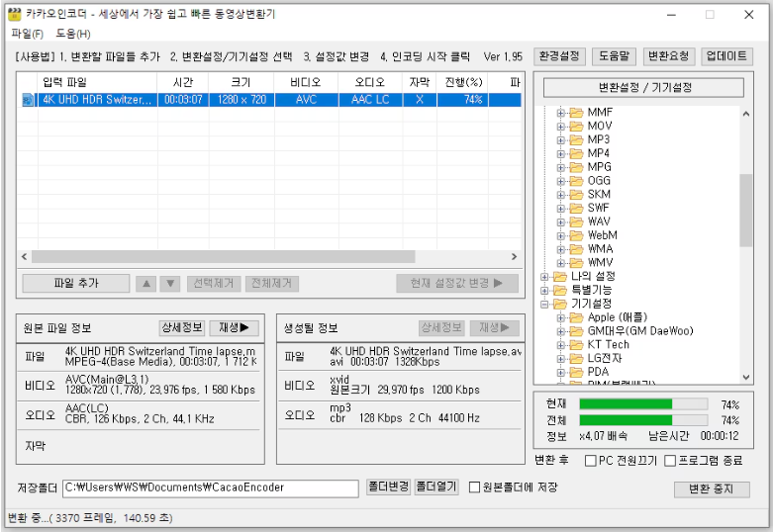Click the WebM folder icon

coord(576,236)
